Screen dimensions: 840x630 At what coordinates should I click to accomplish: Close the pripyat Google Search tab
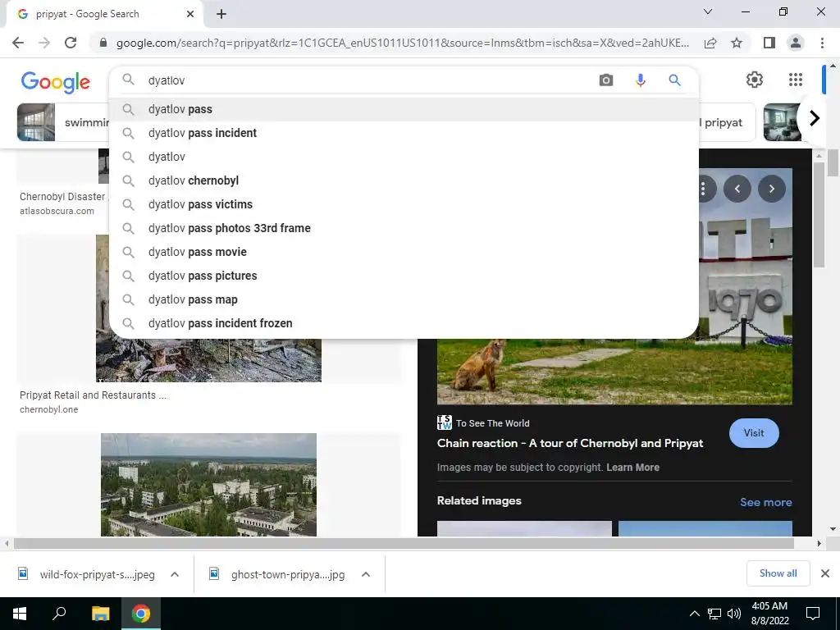tap(190, 15)
